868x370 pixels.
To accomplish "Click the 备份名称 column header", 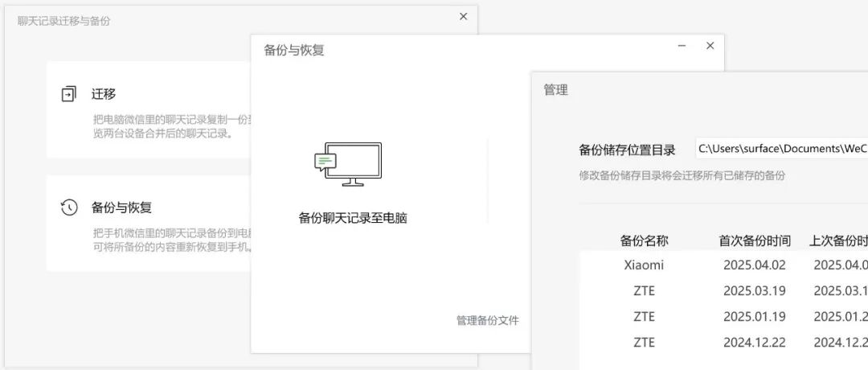I will [644, 241].
